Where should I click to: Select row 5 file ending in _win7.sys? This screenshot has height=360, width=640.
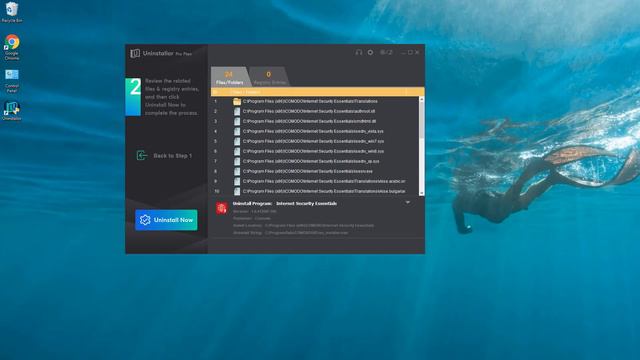tap(315, 141)
